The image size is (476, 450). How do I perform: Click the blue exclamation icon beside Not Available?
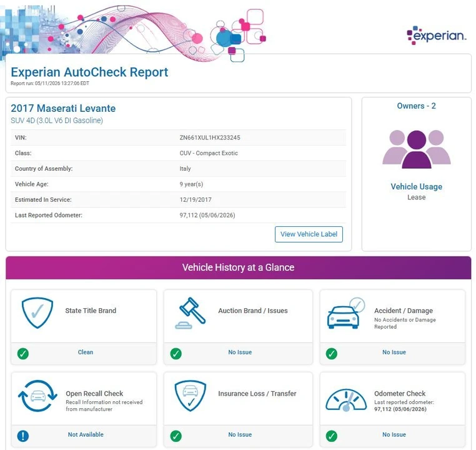tap(23, 436)
